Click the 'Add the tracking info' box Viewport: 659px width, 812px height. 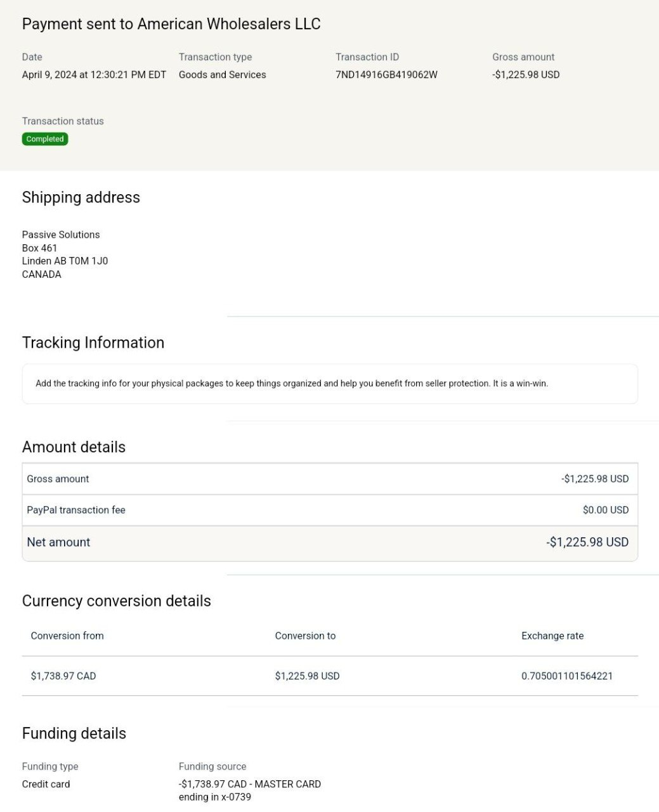(x=330, y=384)
